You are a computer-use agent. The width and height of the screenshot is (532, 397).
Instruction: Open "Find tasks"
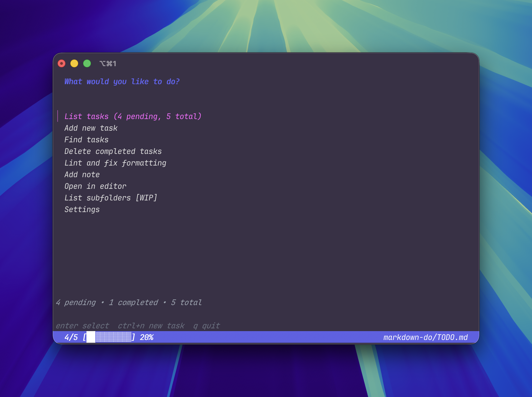(x=86, y=140)
